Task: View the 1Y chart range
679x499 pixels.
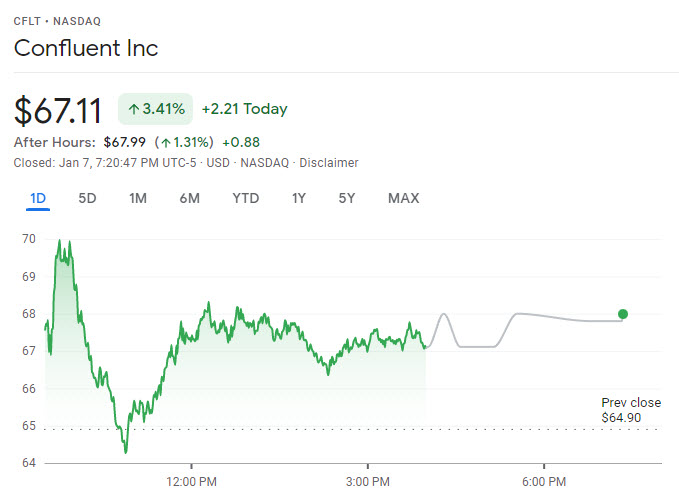Action: pos(298,198)
